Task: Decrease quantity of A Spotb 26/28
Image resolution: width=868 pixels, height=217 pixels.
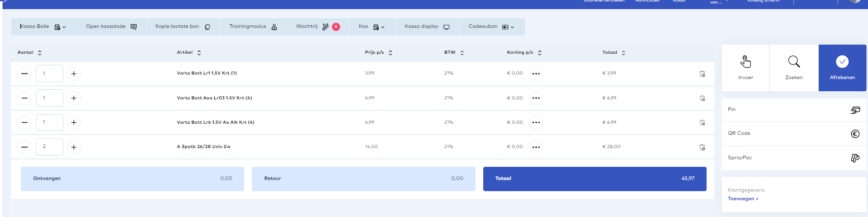Action: point(24,147)
